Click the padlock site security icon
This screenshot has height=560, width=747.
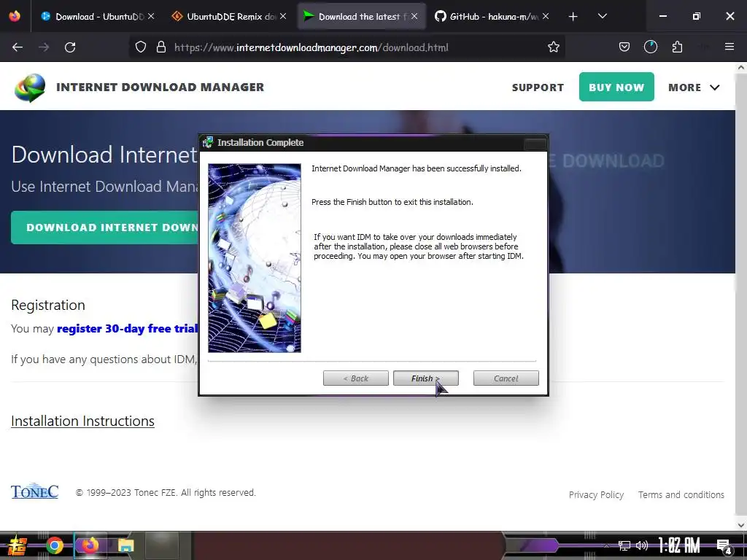coord(161,47)
